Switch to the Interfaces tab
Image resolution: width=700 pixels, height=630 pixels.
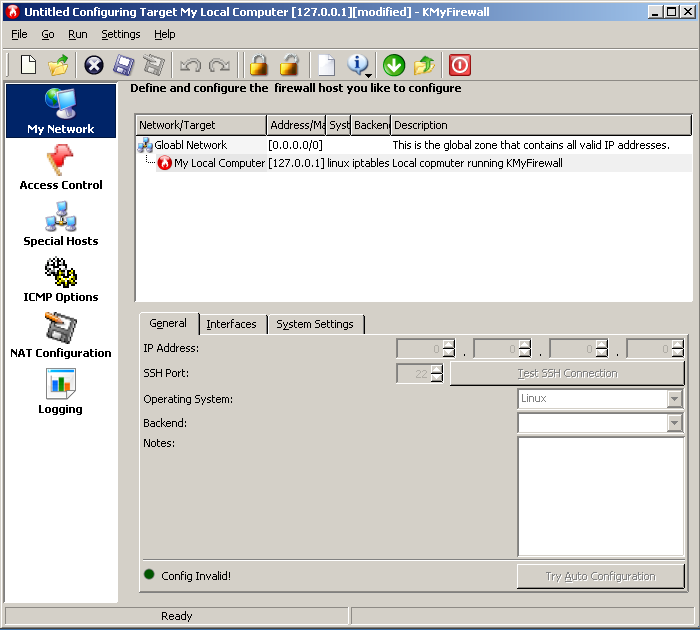pos(232,324)
